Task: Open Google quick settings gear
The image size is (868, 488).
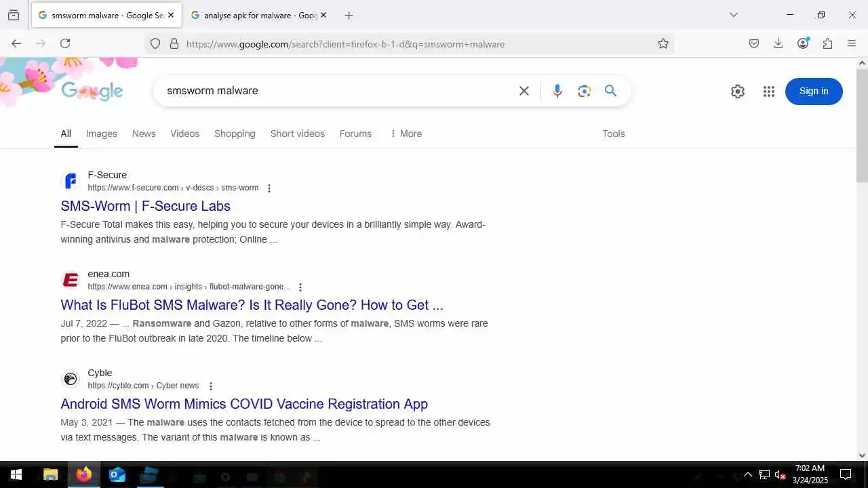Action: (x=738, y=91)
